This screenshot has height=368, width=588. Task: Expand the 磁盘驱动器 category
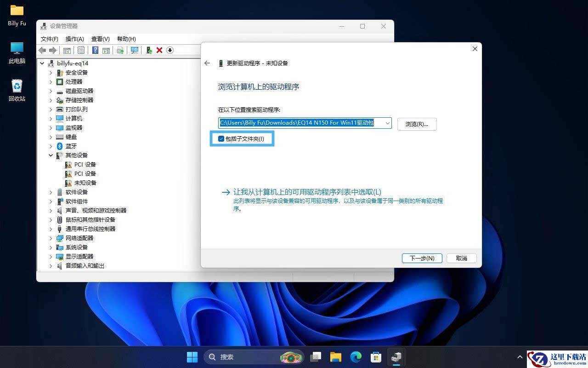51,91
